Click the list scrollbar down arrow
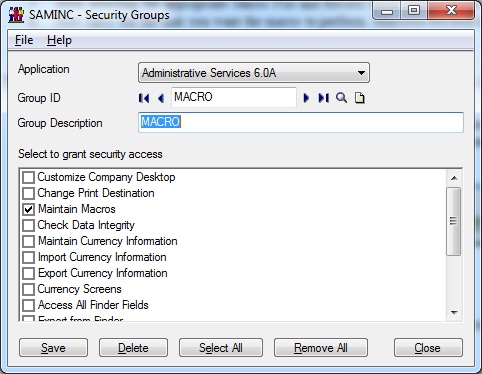Viewport: 482px width, 374px height. click(x=454, y=313)
